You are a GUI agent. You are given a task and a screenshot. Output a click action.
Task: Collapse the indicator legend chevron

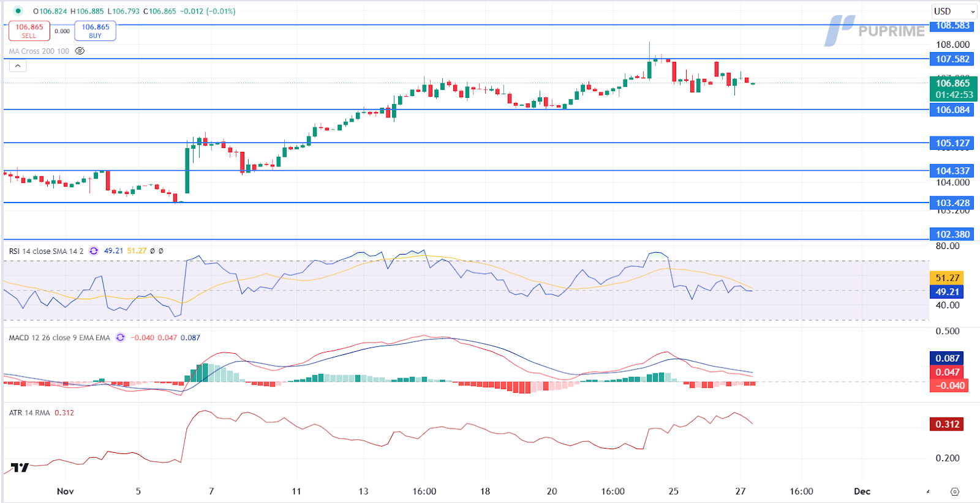tap(18, 65)
